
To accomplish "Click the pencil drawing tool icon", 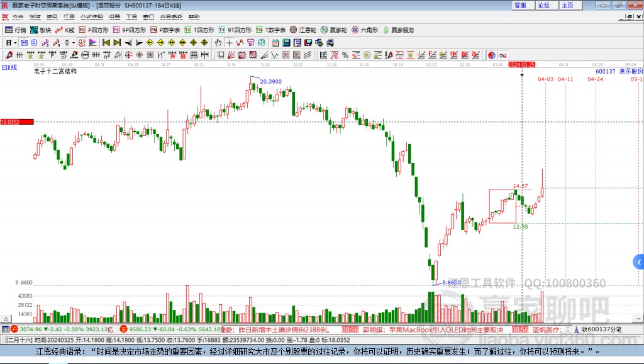I will coord(9,55).
